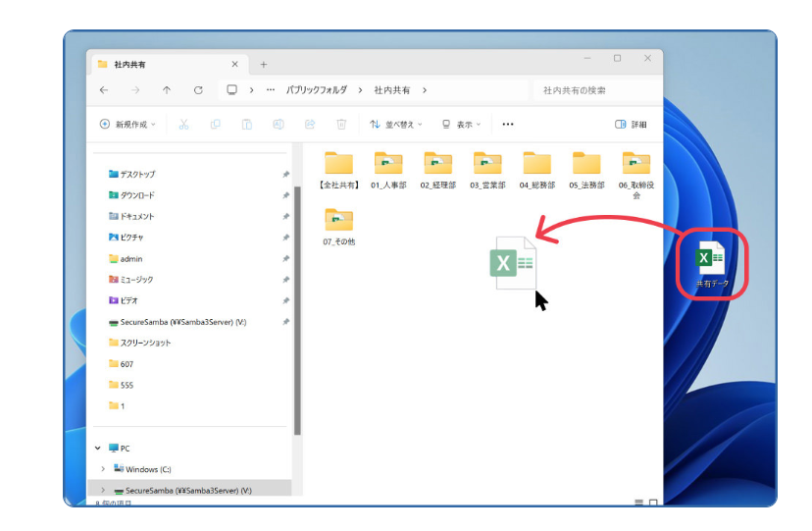Screen dimensions: 812x531
Task: Navigate back with the left arrow
Action: coord(105,90)
